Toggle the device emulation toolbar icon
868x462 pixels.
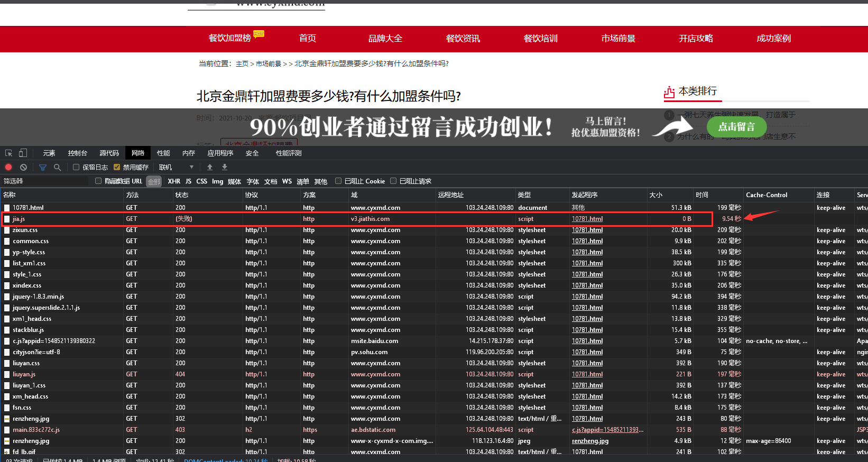coord(23,153)
